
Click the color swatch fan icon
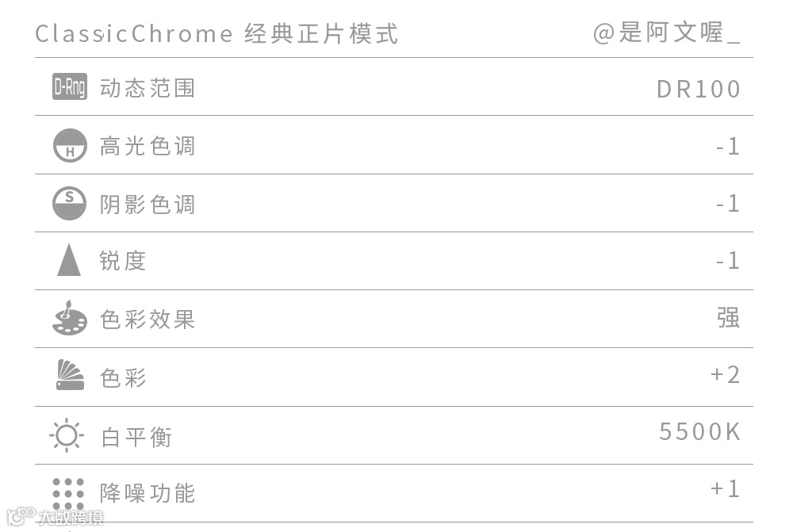[70, 375]
